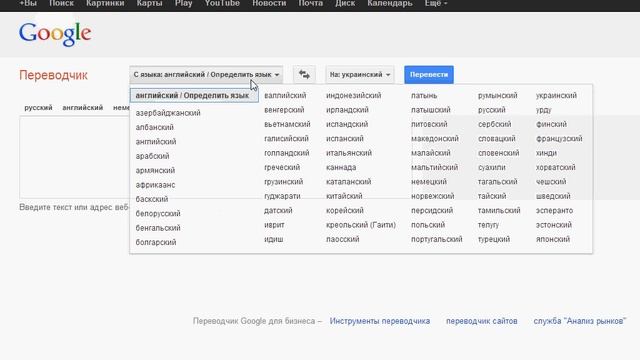Select "турецкий" from language list
The height and width of the screenshot is (360, 640).
(x=494, y=239)
